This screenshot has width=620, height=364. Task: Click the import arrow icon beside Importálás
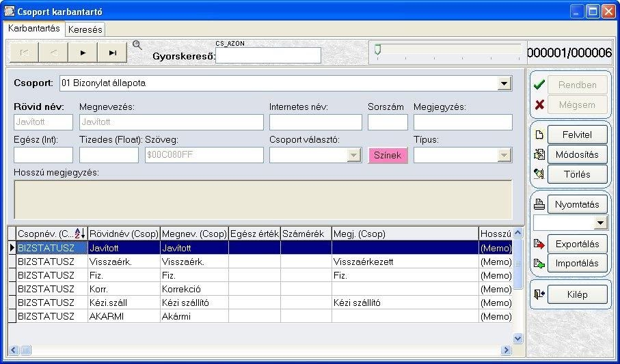click(x=539, y=263)
